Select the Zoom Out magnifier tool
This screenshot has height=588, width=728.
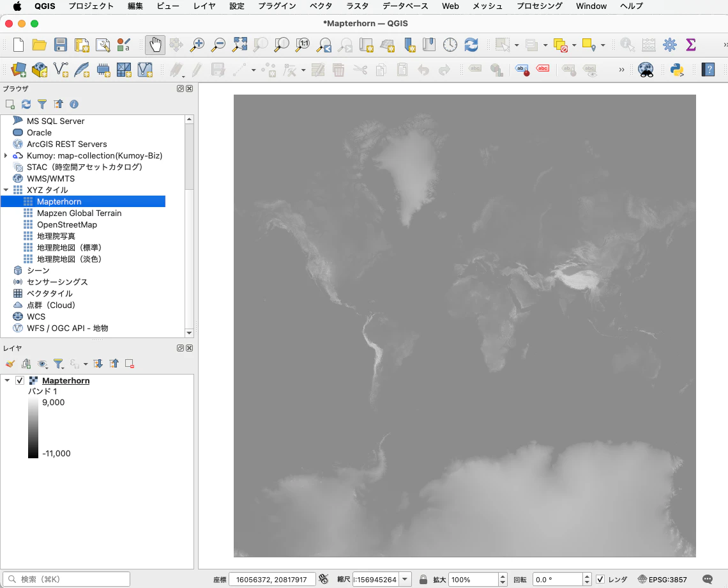click(x=218, y=45)
